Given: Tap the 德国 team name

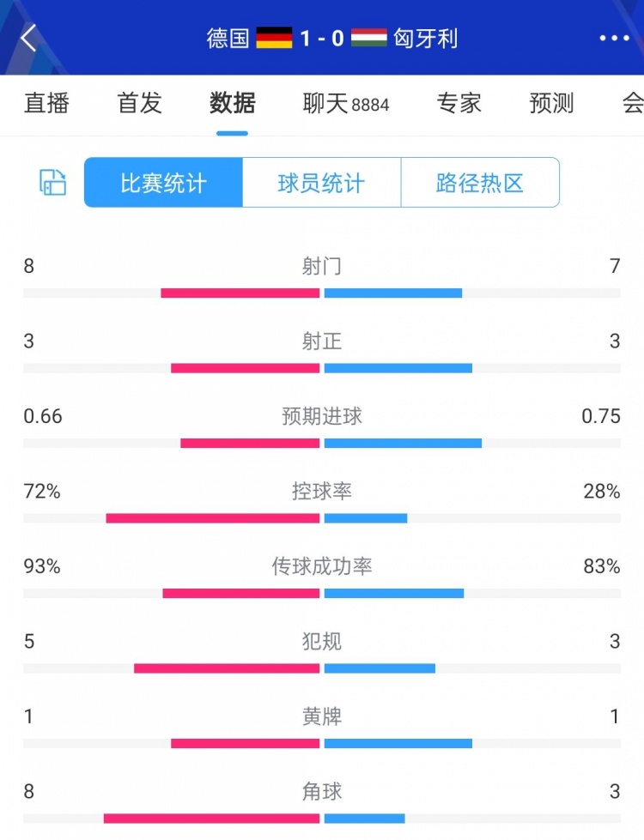Looking at the screenshot, I should pyautogui.click(x=228, y=39).
